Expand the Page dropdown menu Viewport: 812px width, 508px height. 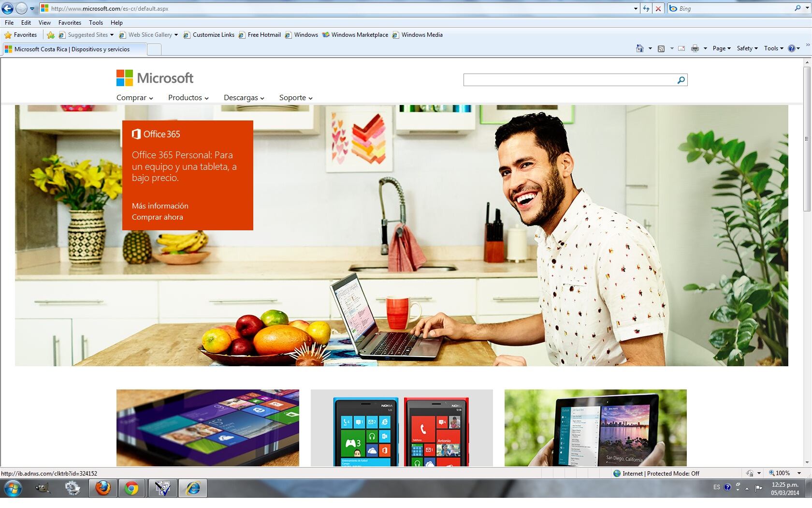721,48
